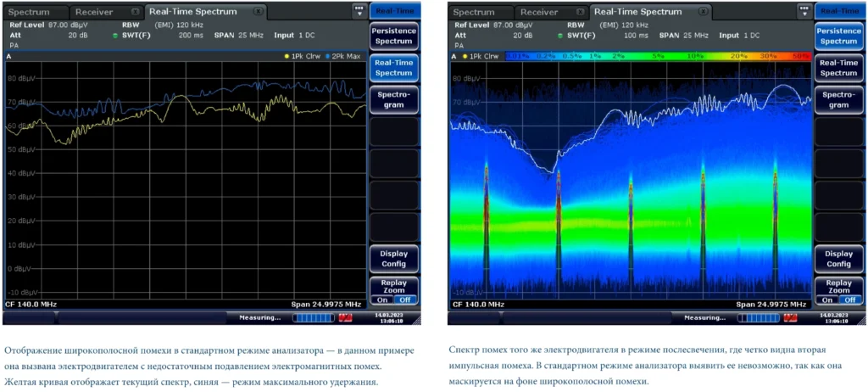Click date and time in left status bar
The image size is (868, 392).
[x=389, y=317]
